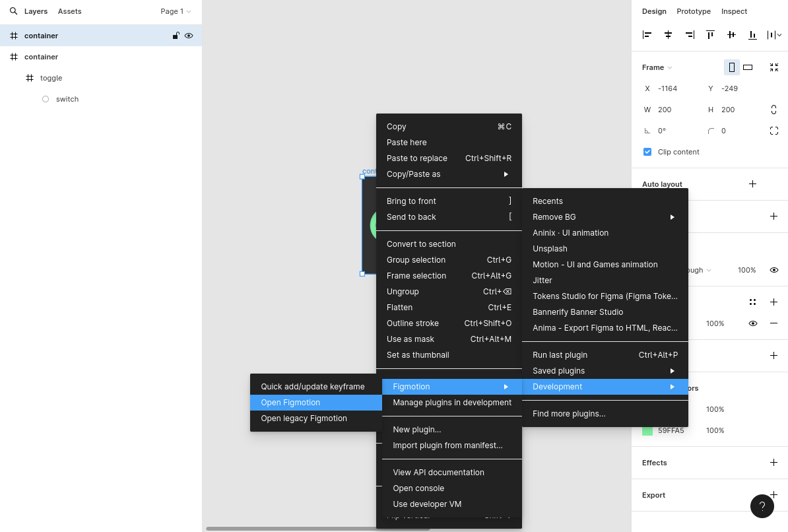788x532 pixels.
Task: Remove fill with minus icon
Action: pyautogui.click(x=774, y=323)
